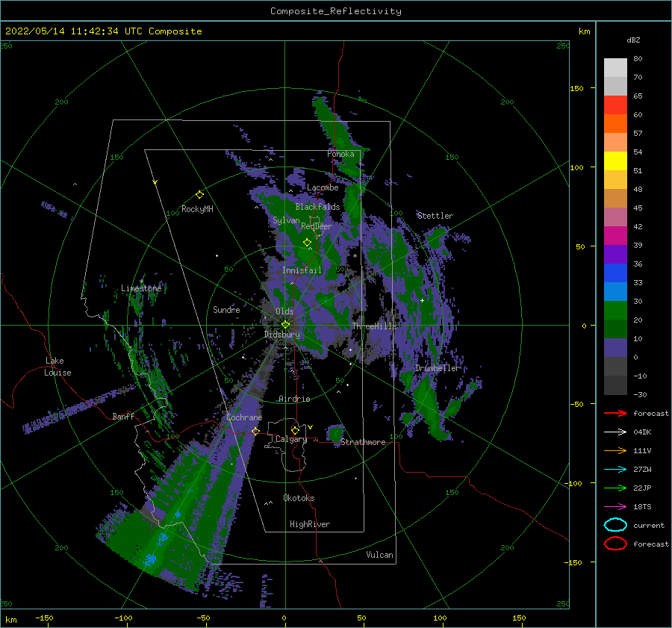This screenshot has width=672, height=628.
Task: Click the magenta 18TS arrow legend icon
Action: click(615, 507)
